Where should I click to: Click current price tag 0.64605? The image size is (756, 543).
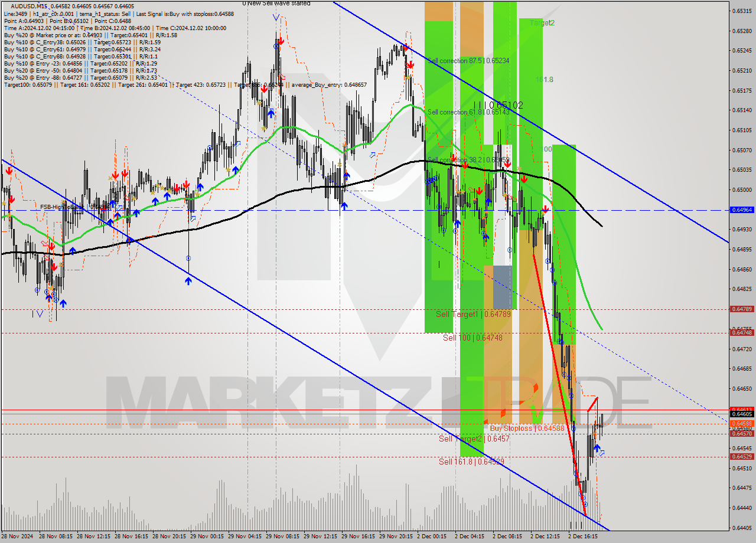pos(742,414)
